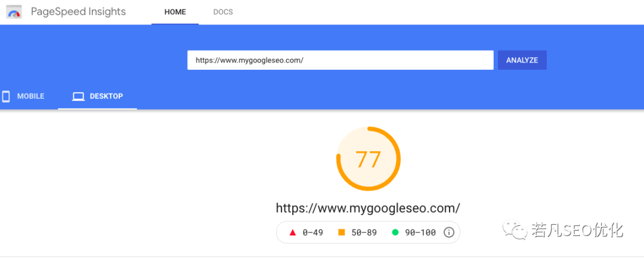Focus the URL input field

pyautogui.click(x=340, y=60)
